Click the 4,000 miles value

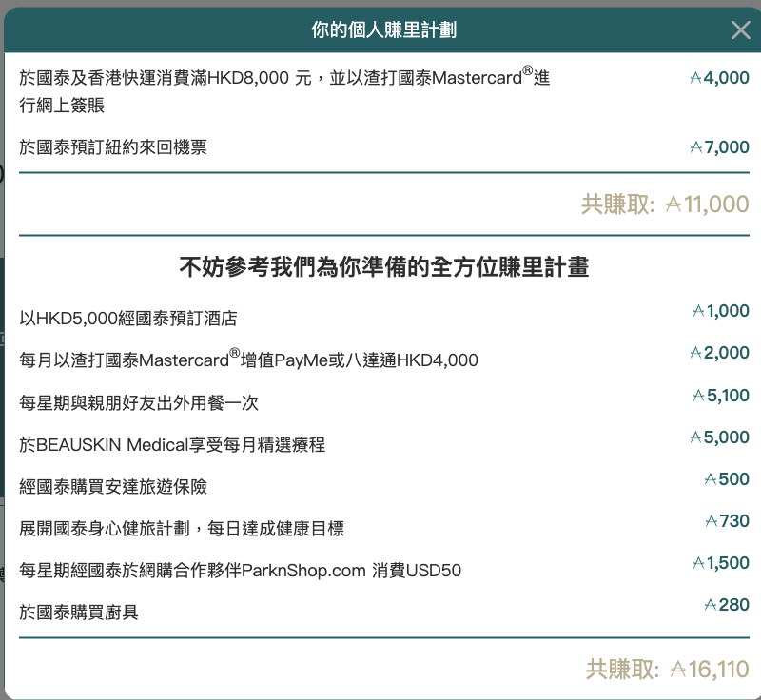tap(720, 78)
